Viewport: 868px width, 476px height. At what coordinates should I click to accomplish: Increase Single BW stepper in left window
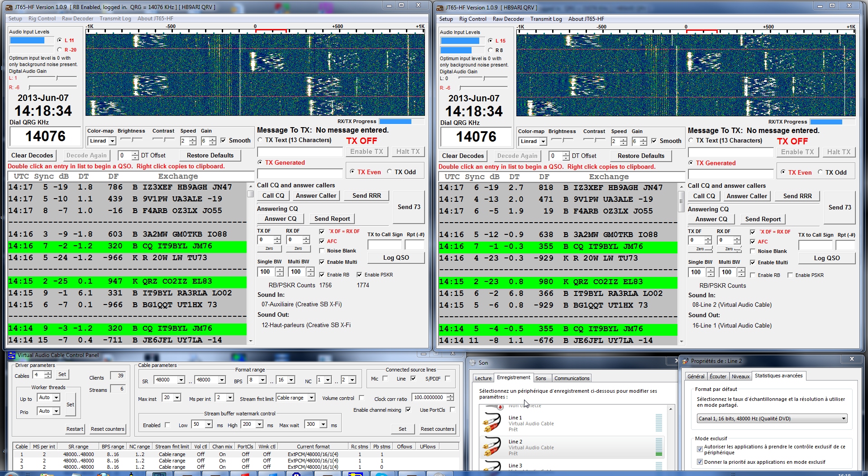point(279,269)
